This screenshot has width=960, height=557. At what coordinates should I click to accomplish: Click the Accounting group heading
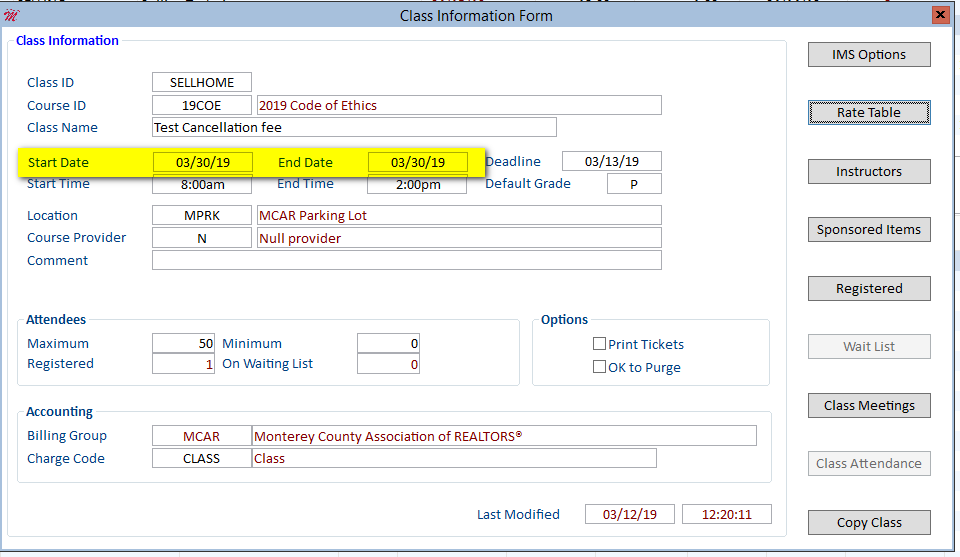coord(59,411)
